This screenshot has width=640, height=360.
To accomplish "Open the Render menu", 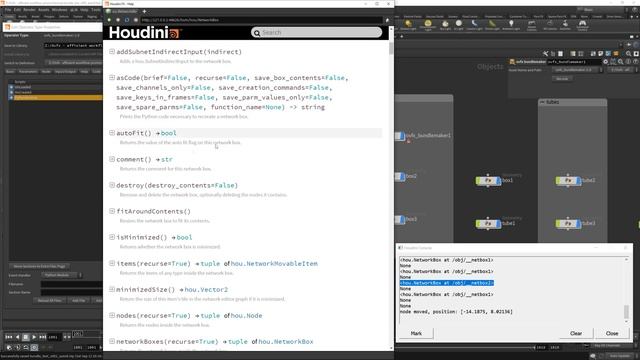I will click(x=29, y=9).
